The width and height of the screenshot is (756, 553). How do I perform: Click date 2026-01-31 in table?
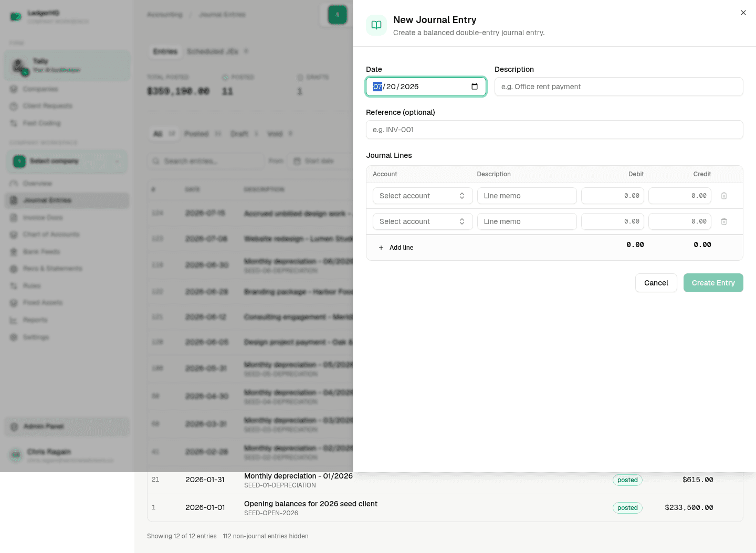[x=205, y=480]
